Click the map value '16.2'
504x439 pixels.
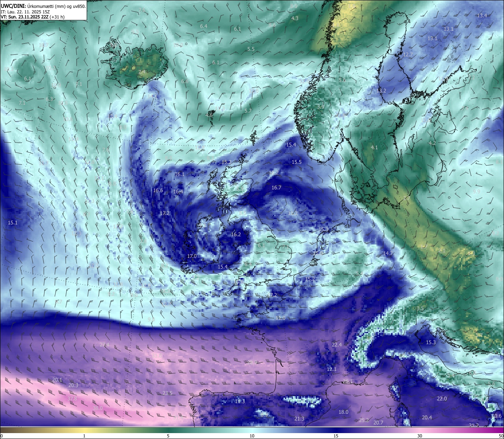click(x=236, y=234)
